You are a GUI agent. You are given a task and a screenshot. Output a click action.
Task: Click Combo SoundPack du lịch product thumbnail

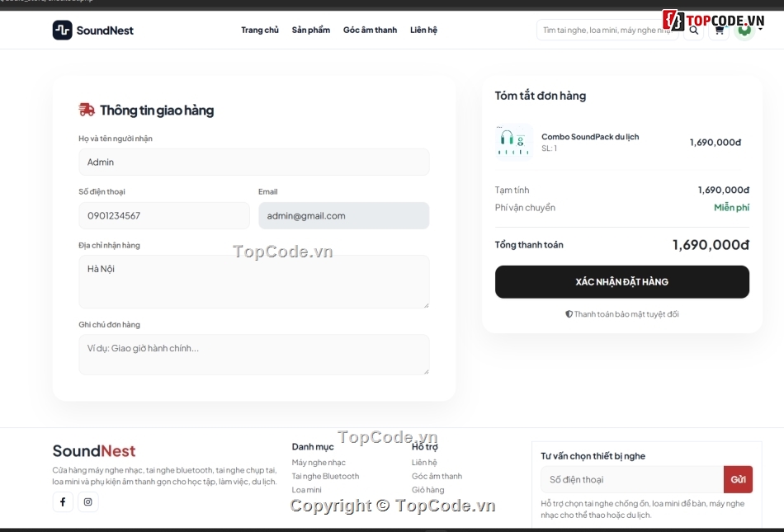[513, 143]
